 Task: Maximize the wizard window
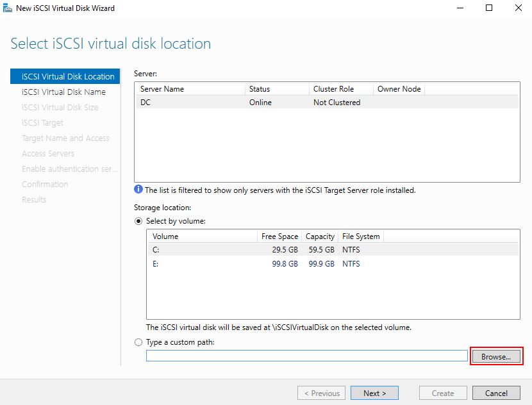point(489,8)
